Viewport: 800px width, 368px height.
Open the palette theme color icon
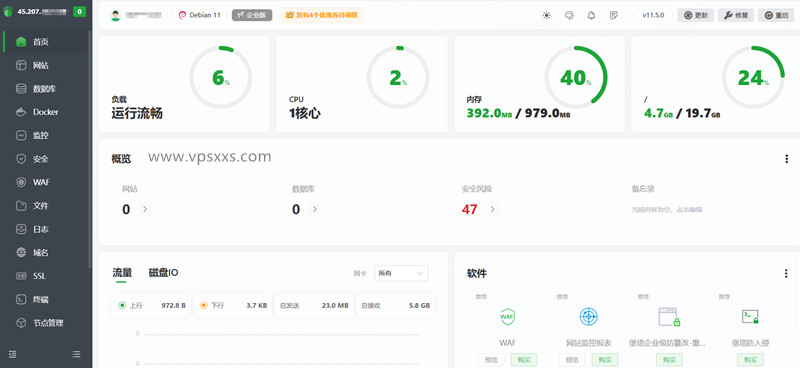coord(569,15)
